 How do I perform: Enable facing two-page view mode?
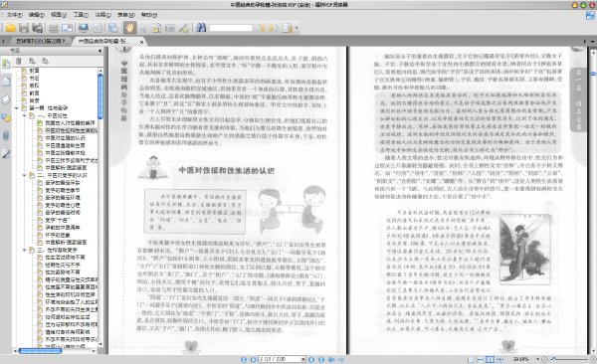point(491,359)
